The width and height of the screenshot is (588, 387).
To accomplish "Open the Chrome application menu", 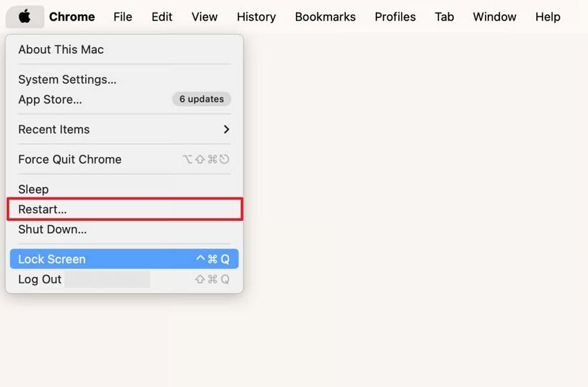I will click(72, 17).
